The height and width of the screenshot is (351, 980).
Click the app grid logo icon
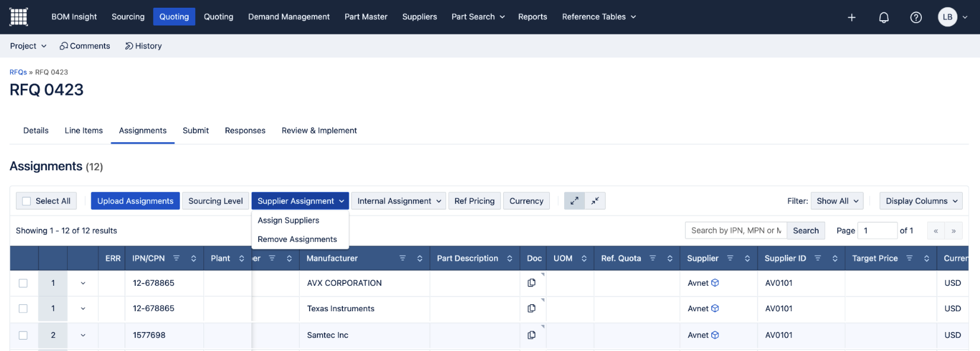point(19,17)
